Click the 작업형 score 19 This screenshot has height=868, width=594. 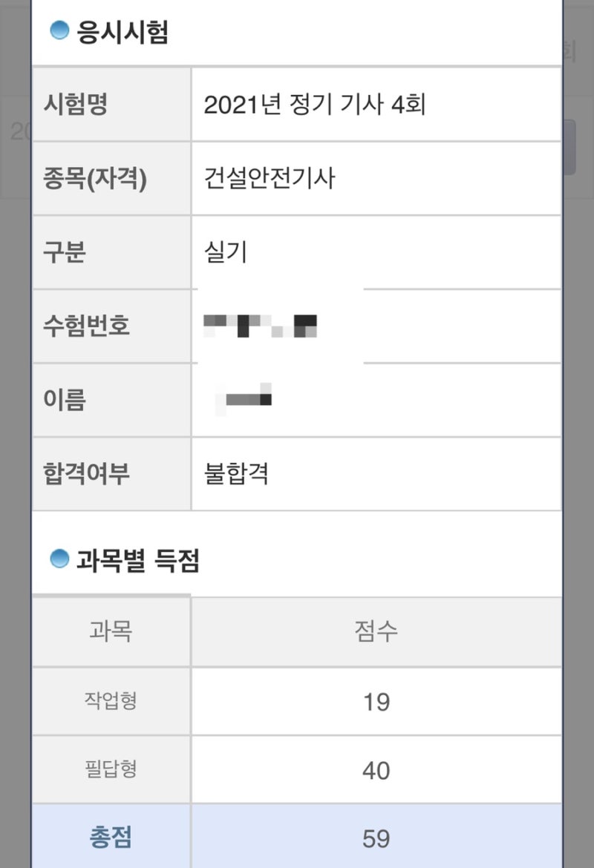[376, 702]
